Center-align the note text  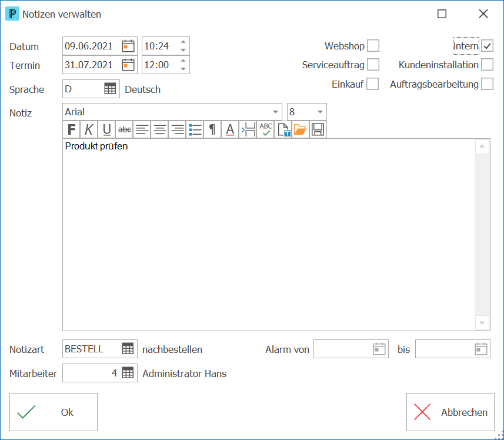coord(160,129)
